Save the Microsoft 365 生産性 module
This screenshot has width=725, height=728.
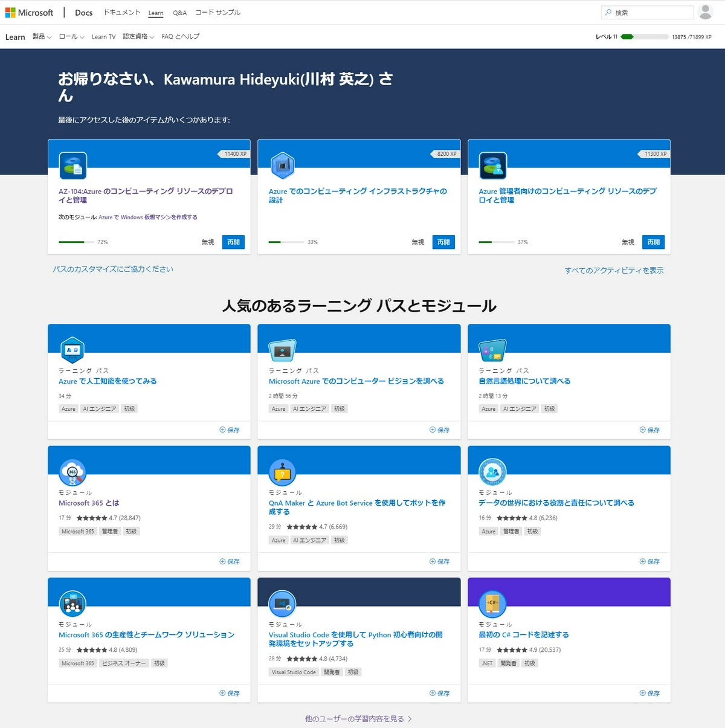(230, 694)
